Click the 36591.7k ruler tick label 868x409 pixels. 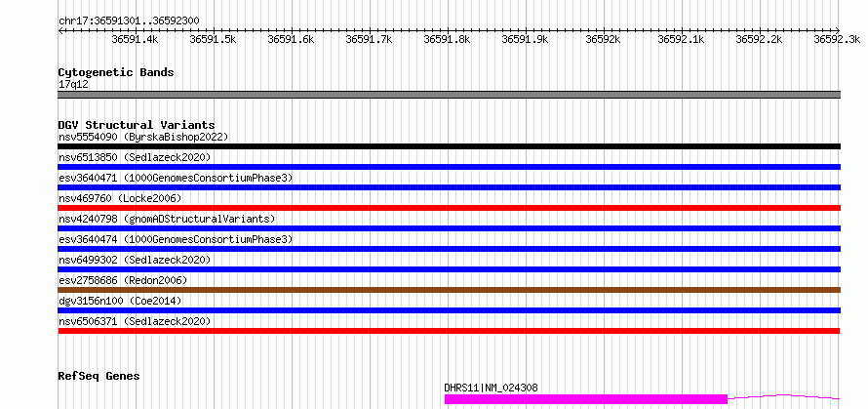click(369, 39)
